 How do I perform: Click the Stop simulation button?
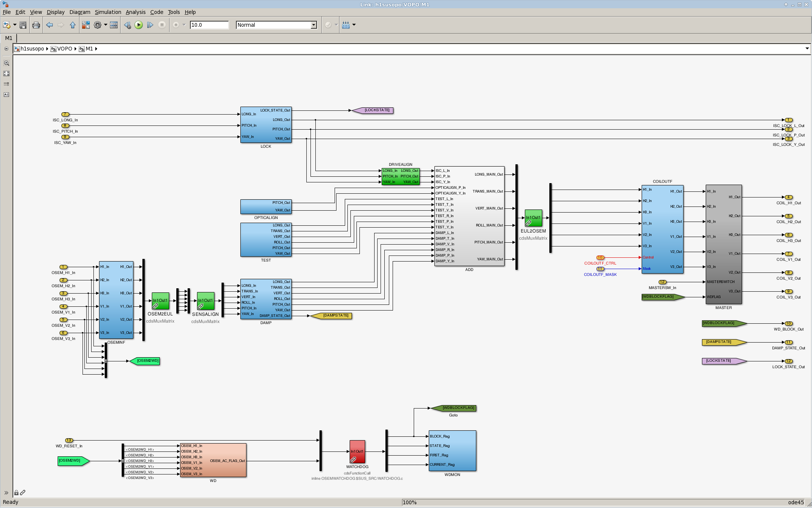pyautogui.click(x=162, y=25)
